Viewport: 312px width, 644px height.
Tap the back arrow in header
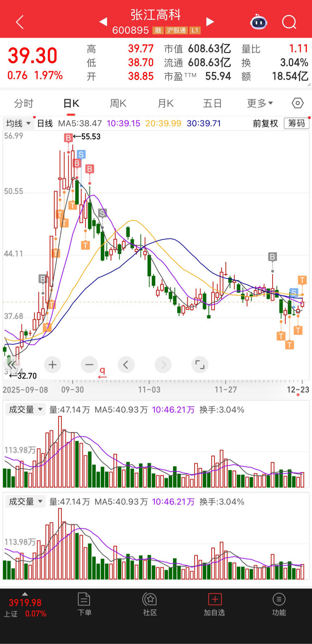pyautogui.click(x=19, y=22)
